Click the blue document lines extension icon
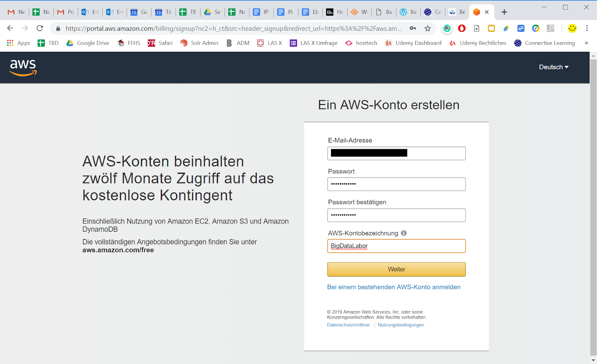Image resolution: width=597 pixels, height=364 pixels. tap(521, 28)
